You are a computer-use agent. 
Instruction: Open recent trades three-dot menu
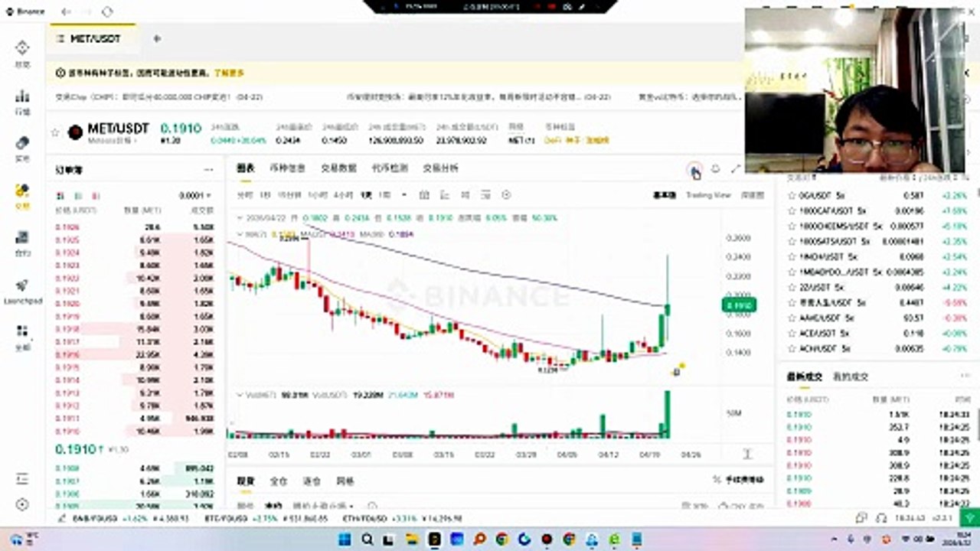964,376
